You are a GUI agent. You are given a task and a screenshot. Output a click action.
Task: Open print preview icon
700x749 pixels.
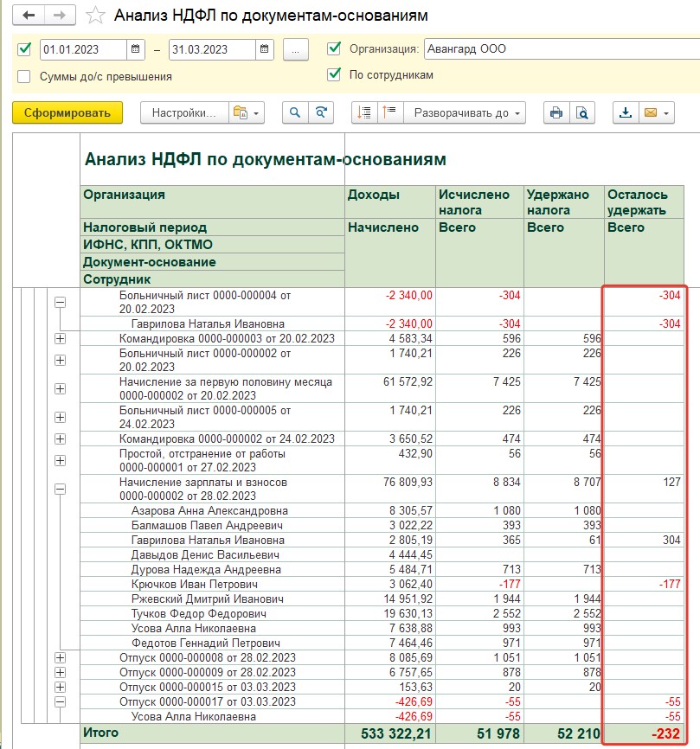(582, 113)
